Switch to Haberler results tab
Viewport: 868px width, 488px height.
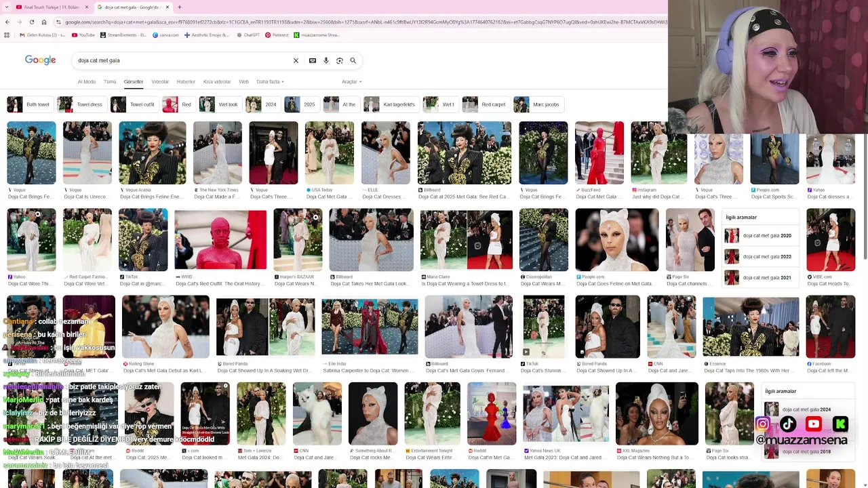[186, 81]
